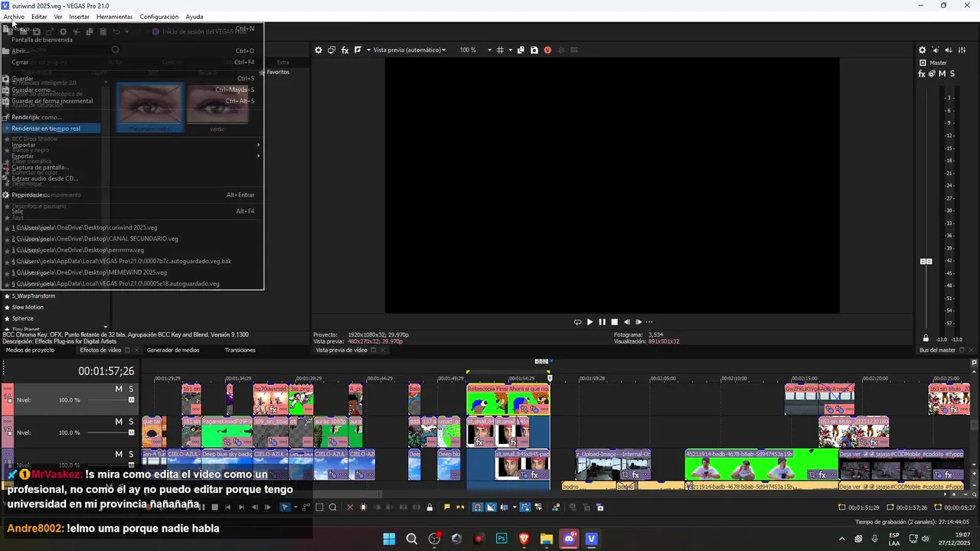Stop the video preview
This screenshot has width=980, height=551.
coord(614,322)
